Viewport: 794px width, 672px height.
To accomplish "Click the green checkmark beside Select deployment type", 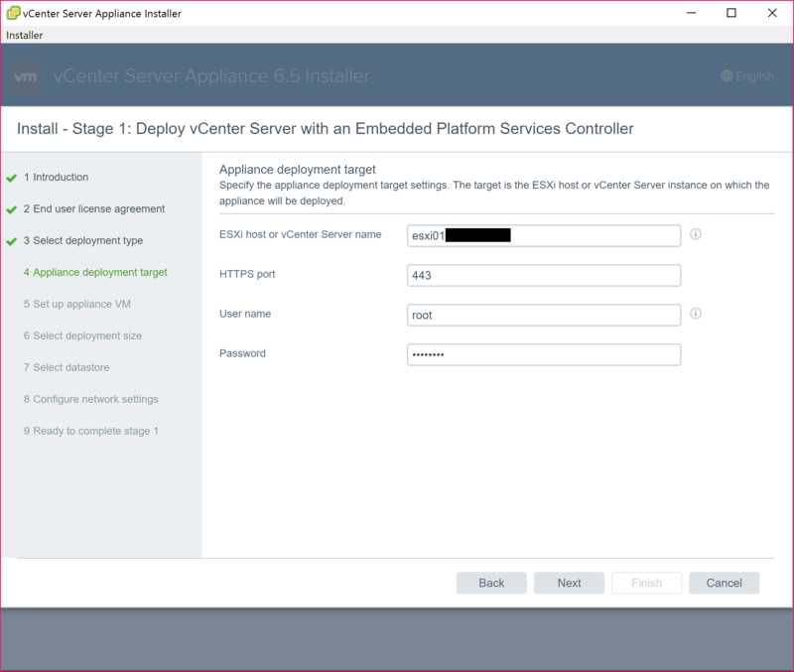I will click(12, 241).
